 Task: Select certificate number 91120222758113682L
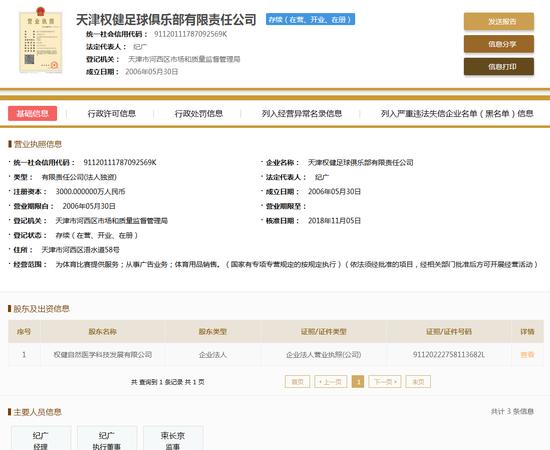449,355
